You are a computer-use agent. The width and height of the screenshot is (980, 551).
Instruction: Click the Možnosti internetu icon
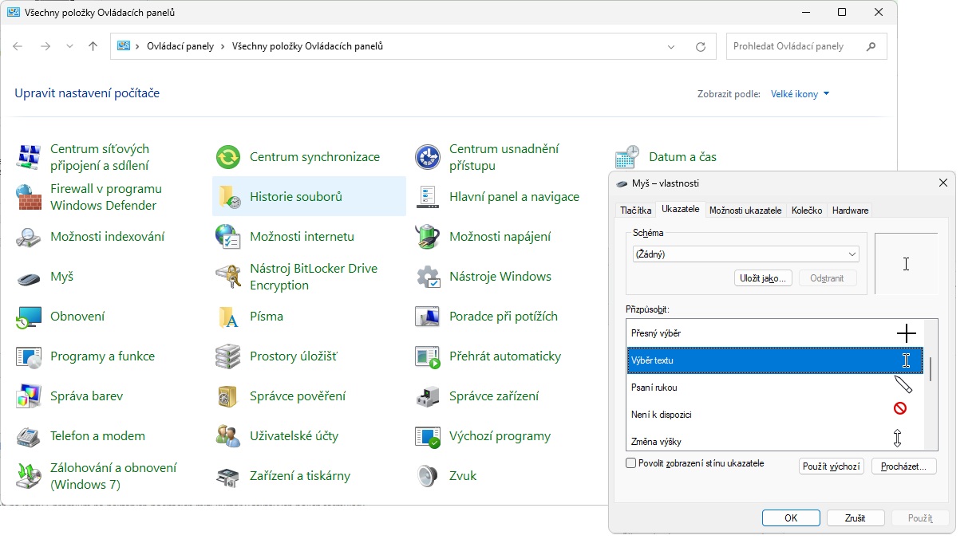[x=228, y=237]
